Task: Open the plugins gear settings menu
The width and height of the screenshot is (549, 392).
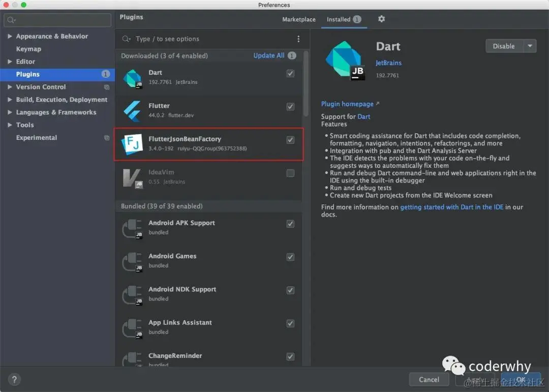Action: point(381,19)
